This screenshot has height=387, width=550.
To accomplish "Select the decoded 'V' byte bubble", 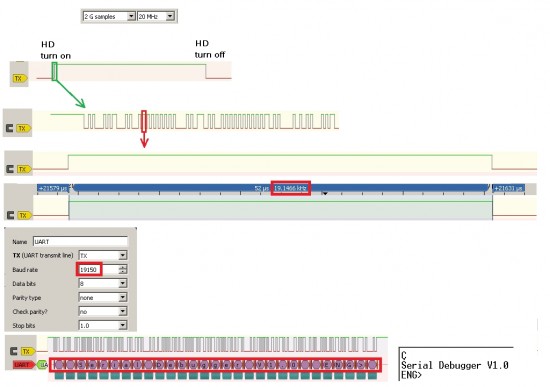I will (260, 365).
